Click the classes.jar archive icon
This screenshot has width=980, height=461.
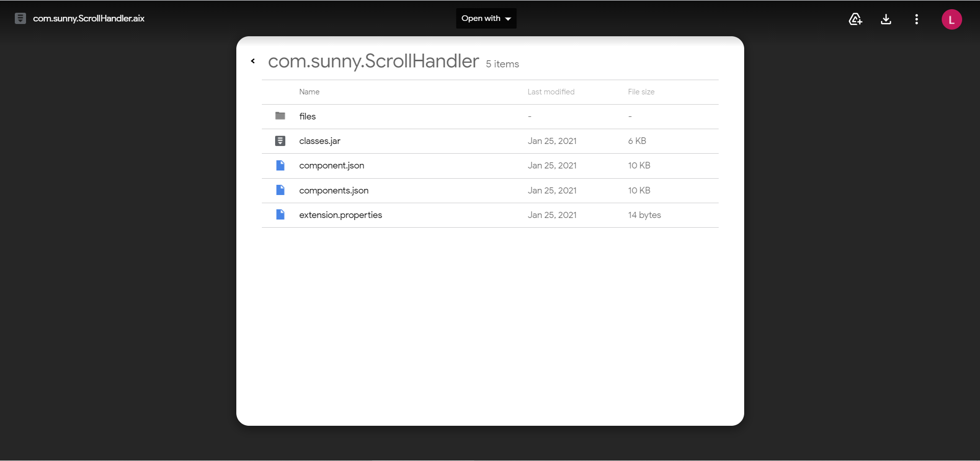[280, 140]
